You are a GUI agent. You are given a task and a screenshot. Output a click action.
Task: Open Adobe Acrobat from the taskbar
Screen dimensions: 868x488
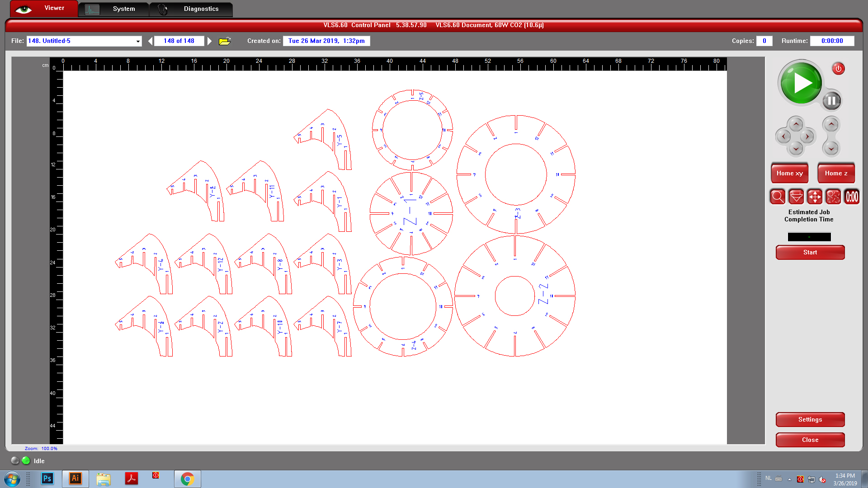pos(131,479)
